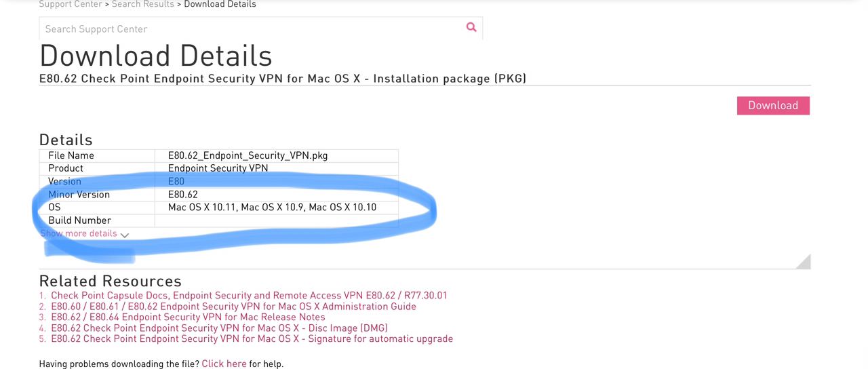This screenshot has width=868, height=369.
Task: Click the "Click here" help link
Action: 224,364
